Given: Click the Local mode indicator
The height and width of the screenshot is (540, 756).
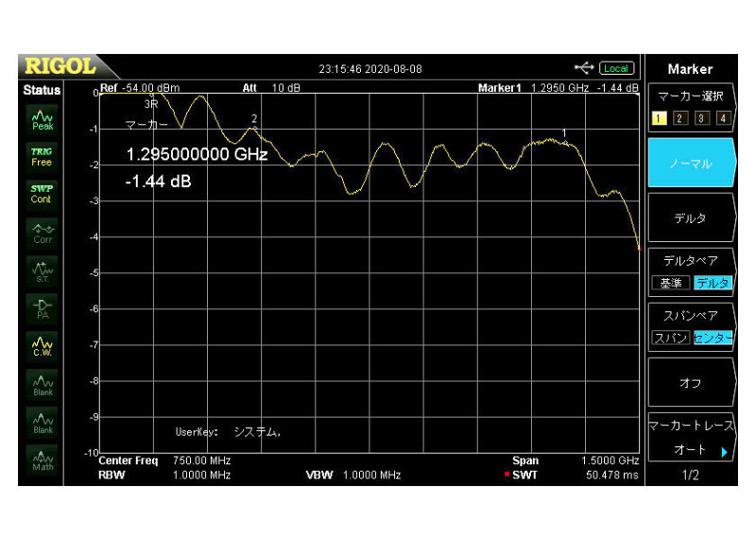Looking at the screenshot, I should pyautogui.click(x=615, y=68).
